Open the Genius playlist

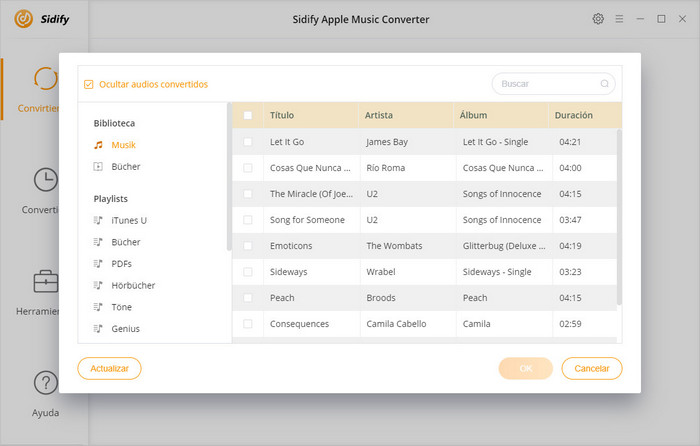point(125,329)
